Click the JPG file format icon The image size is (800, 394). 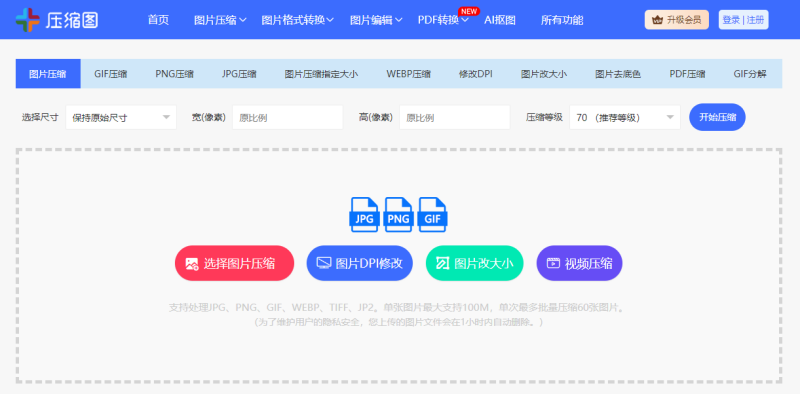pos(364,215)
